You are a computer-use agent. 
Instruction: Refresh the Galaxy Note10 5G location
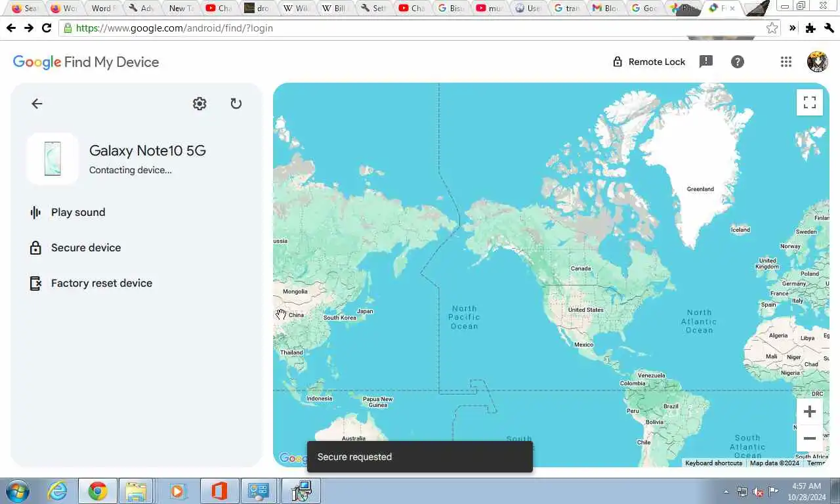pos(236,104)
